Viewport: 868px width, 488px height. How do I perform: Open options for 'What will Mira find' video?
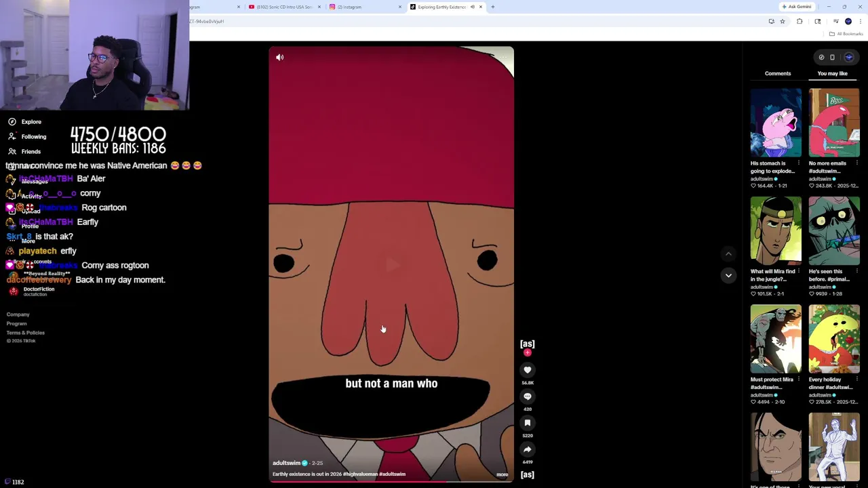798,272
